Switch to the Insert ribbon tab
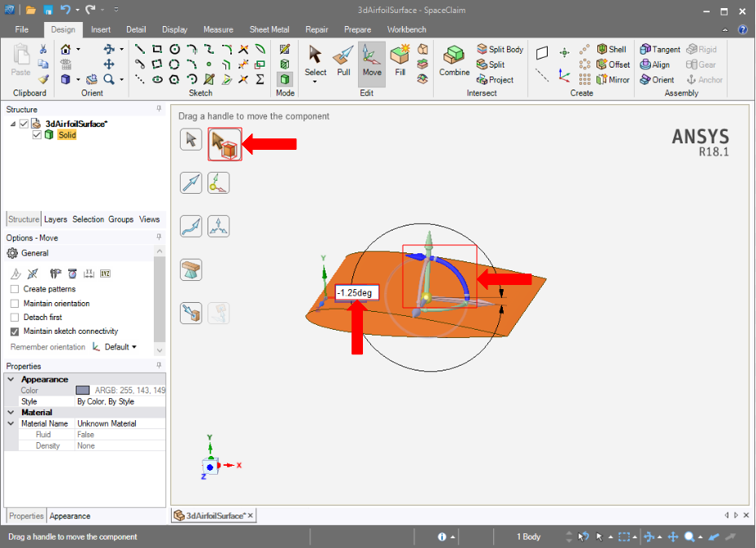This screenshot has width=756, height=548. pyautogui.click(x=101, y=29)
